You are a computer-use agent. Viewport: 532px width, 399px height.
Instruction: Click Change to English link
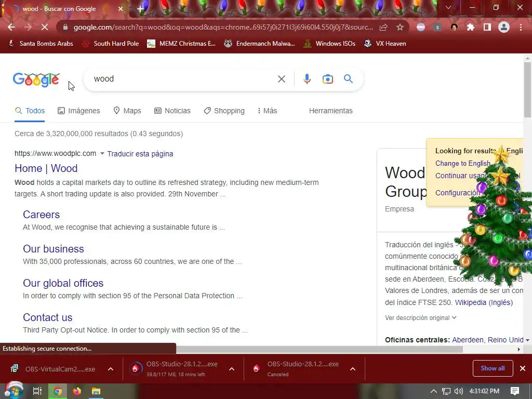(463, 164)
